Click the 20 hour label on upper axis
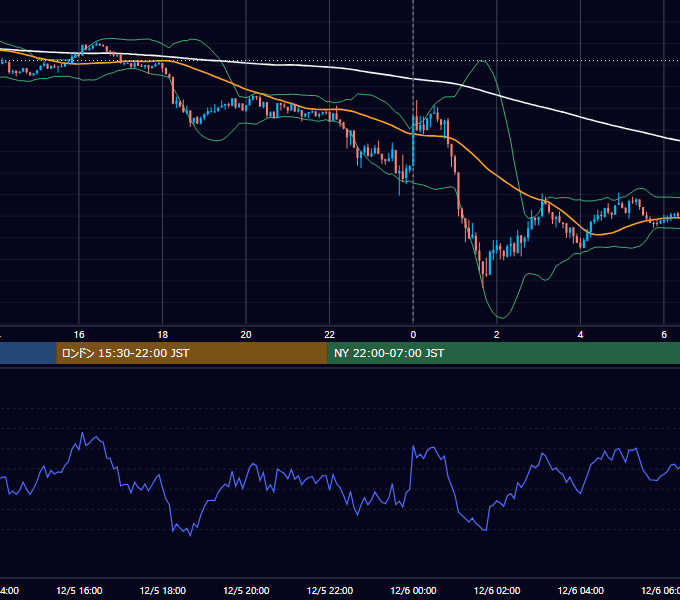This screenshot has width=680, height=600. point(246,335)
